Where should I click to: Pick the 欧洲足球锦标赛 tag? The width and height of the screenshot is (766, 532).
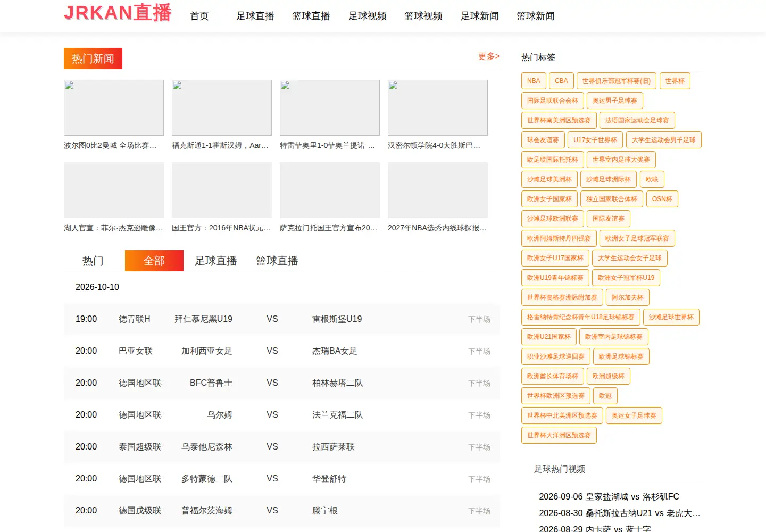pos(621,356)
